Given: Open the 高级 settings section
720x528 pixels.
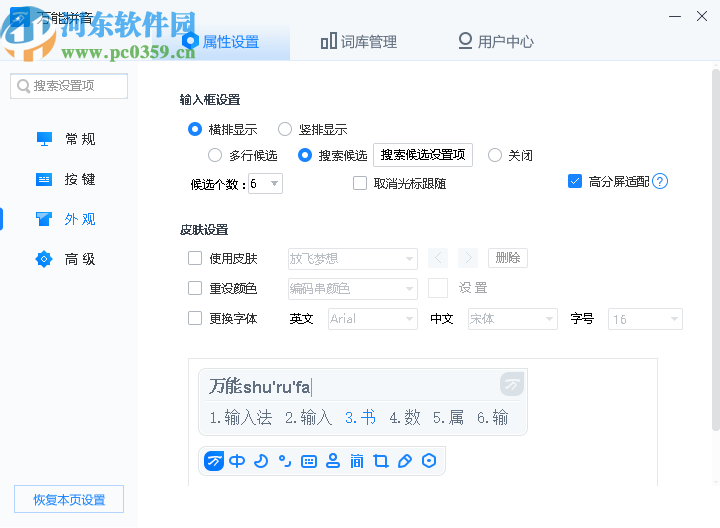Looking at the screenshot, I should pos(66,259).
